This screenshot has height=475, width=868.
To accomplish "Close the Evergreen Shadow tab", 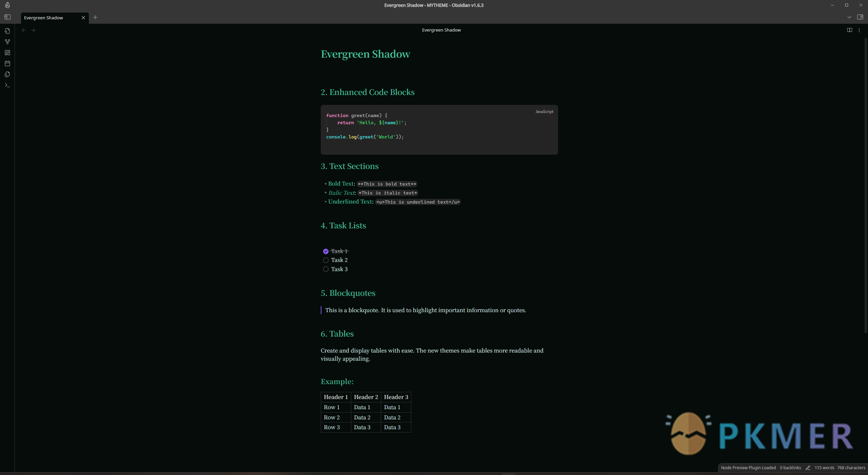I will pyautogui.click(x=83, y=18).
